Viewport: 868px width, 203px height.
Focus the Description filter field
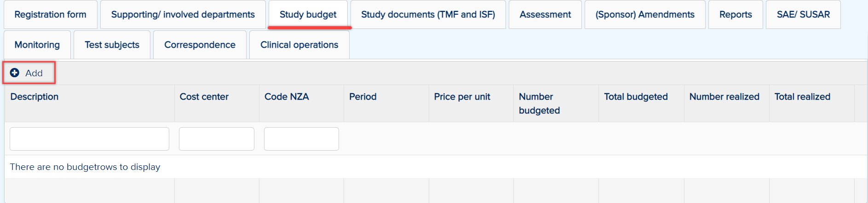[89, 139]
